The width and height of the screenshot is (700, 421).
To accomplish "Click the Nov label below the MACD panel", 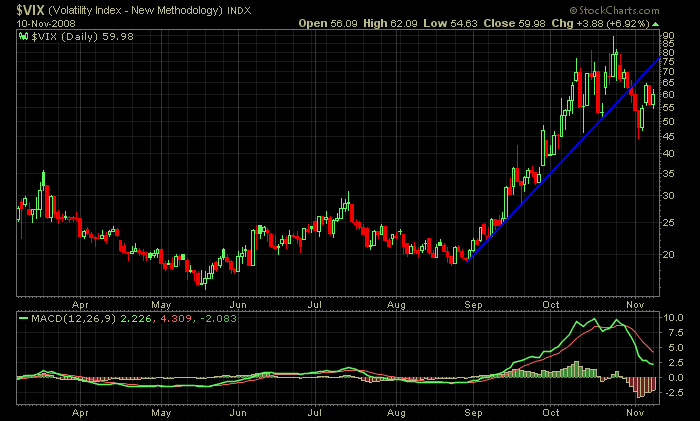I will coord(635,413).
